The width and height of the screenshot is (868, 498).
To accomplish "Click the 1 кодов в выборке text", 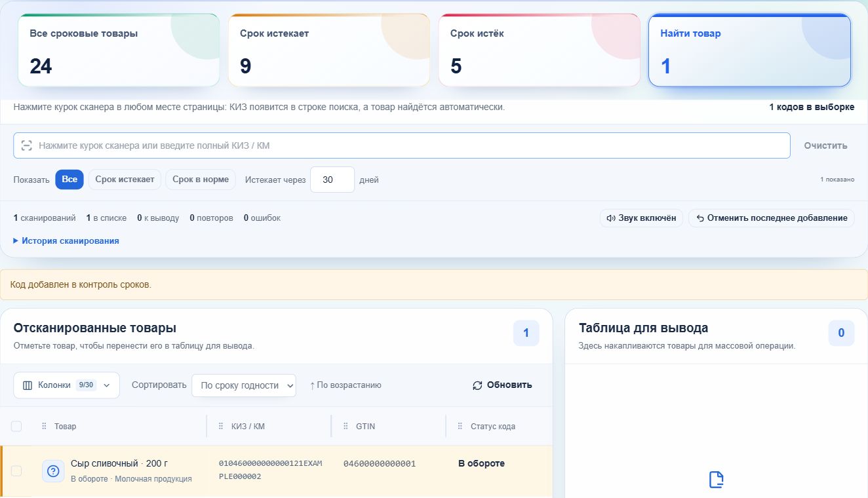I will click(x=812, y=107).
